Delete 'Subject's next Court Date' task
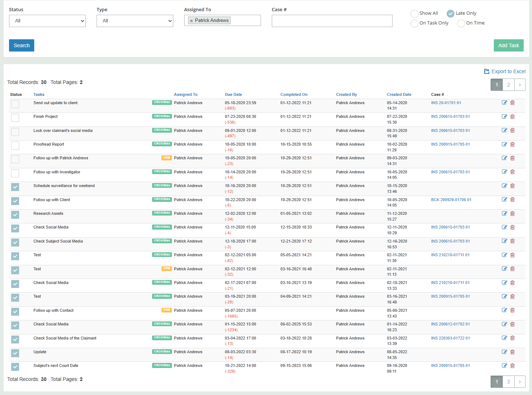 tap(513, 365)
